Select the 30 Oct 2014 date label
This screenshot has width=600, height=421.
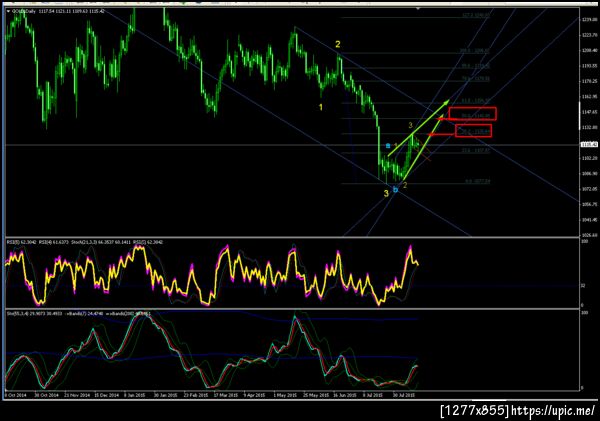click(x=46, y=395)
